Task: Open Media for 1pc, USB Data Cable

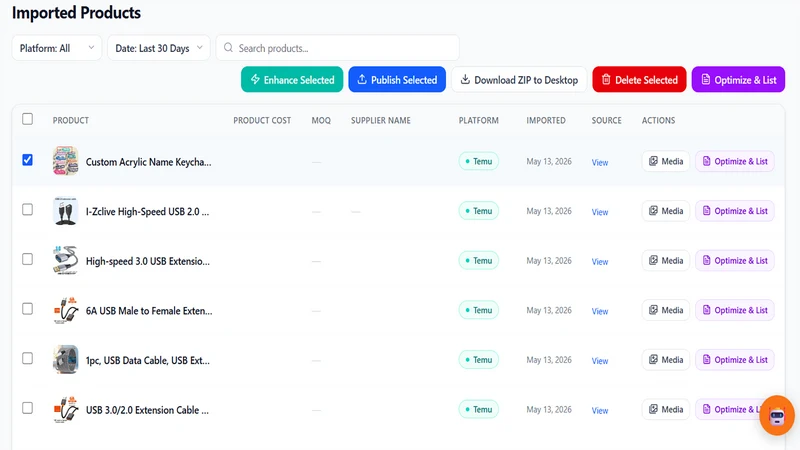Action: click(666, 359)
